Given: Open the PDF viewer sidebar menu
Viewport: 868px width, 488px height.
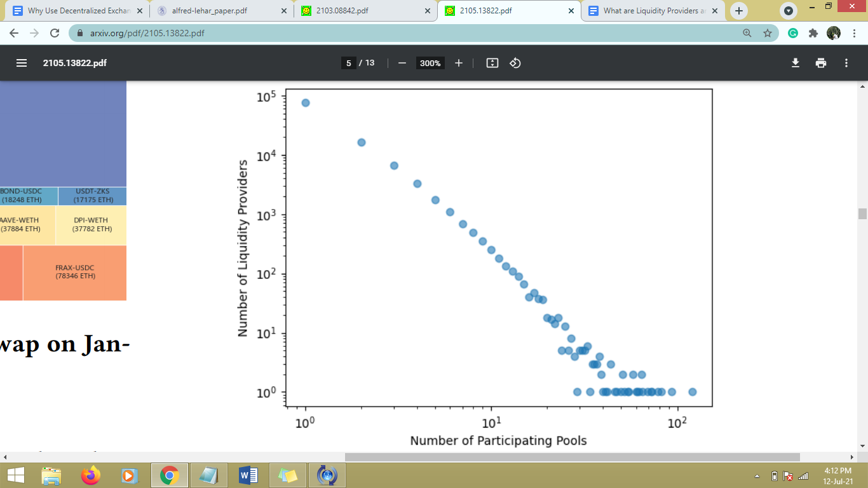Looking at the screenshot, I should tap(22, 63).
